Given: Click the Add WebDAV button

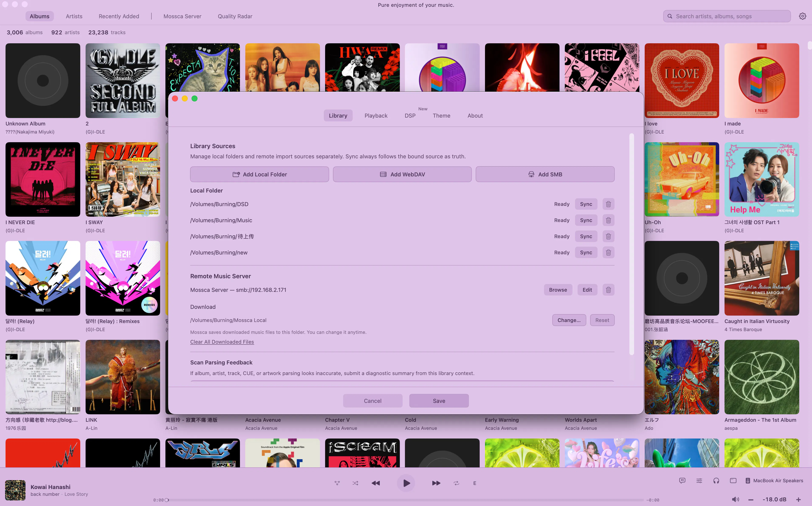Looking at the screenshot, I should 402,174.
